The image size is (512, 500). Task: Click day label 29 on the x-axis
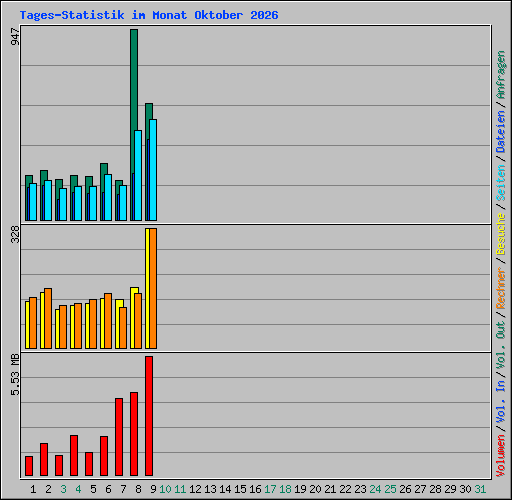(x=450, y=489)
